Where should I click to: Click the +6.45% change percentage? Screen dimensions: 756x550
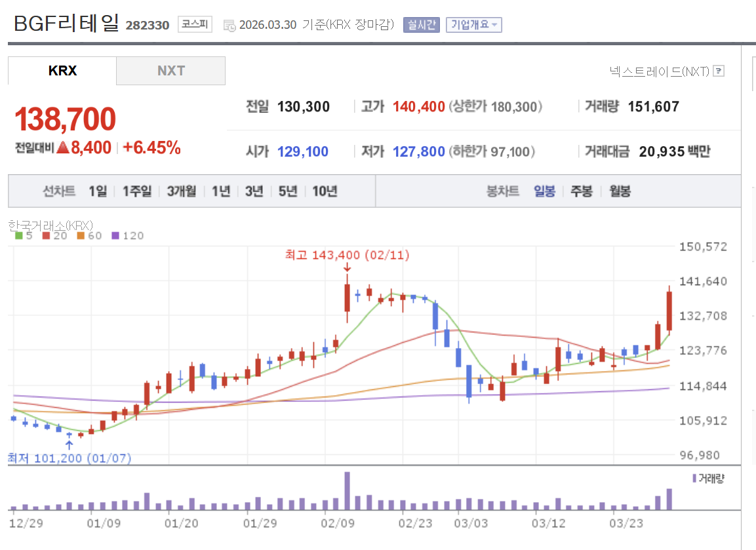[152, 147]
